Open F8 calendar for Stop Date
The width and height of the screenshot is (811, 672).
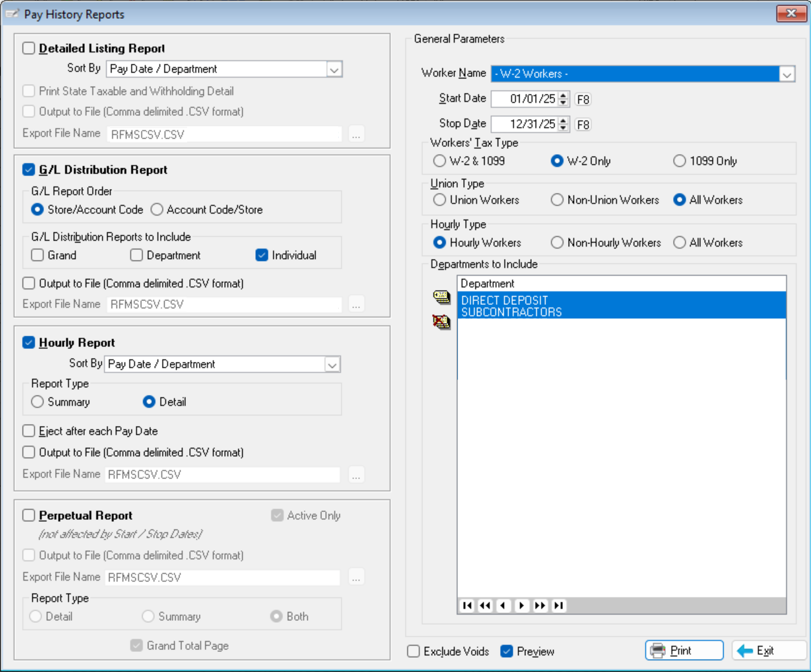[x=583, y=124]
